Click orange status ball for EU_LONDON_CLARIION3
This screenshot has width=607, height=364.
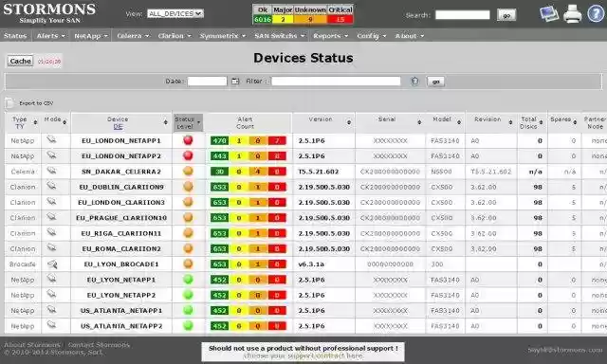pyautogui.click(x=188, y=202)
